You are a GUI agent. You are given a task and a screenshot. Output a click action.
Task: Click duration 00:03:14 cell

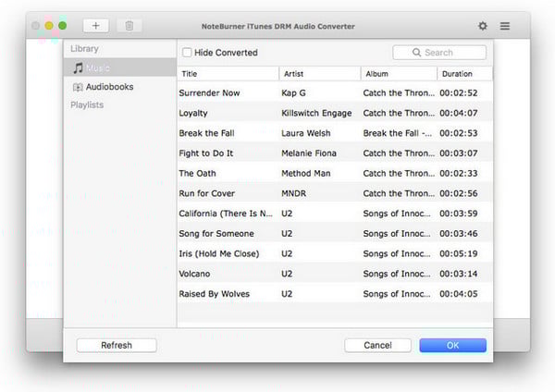tap(459, 274)
